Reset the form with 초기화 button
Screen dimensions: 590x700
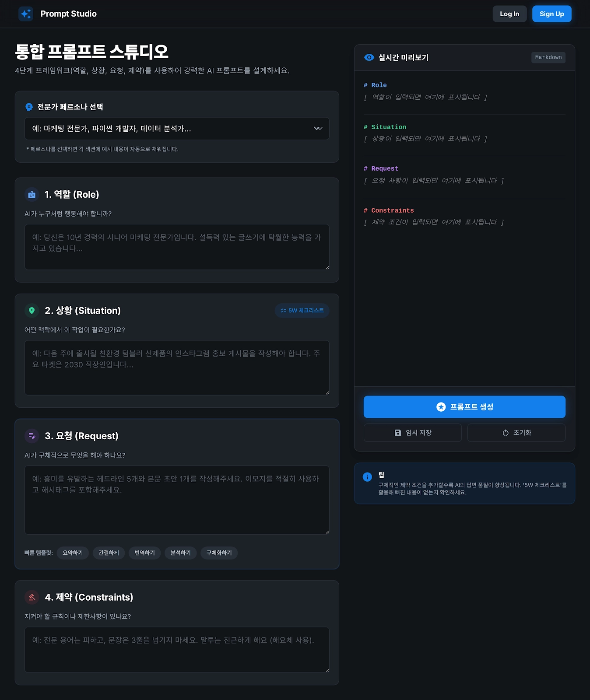[516, 433]
